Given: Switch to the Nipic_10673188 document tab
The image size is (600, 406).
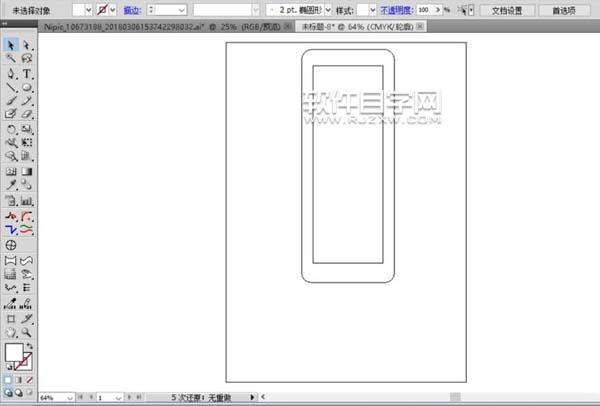Looking at the screenshot, I should coord(162,27).
